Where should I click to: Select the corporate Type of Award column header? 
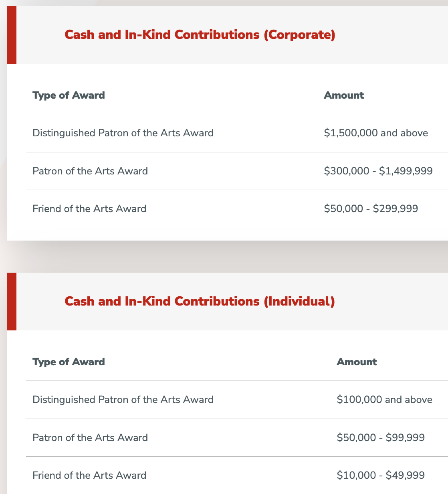69,95
